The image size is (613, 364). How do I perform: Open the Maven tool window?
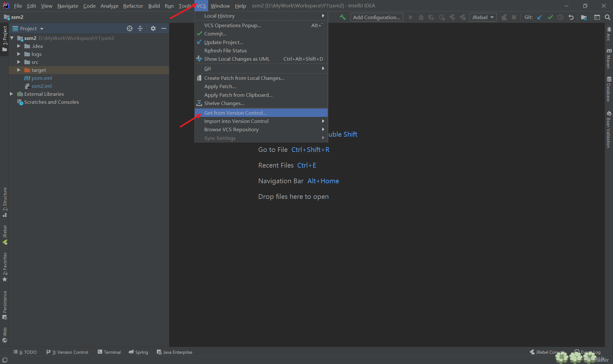click(x=609, y=58)
